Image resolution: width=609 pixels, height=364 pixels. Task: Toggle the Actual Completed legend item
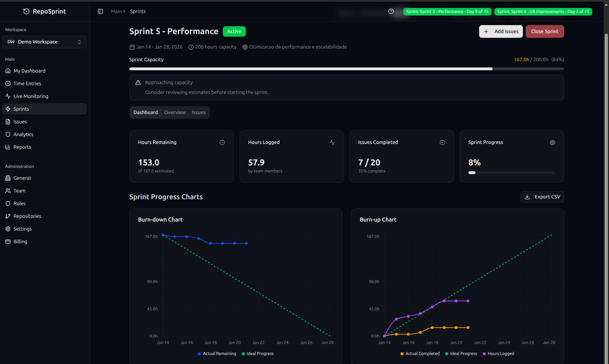[420, 354]
